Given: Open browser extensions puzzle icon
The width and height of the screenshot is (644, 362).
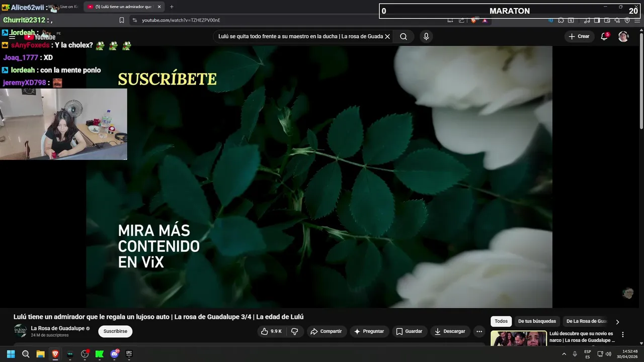Looking at the screenshot, I should click(561, 20).
